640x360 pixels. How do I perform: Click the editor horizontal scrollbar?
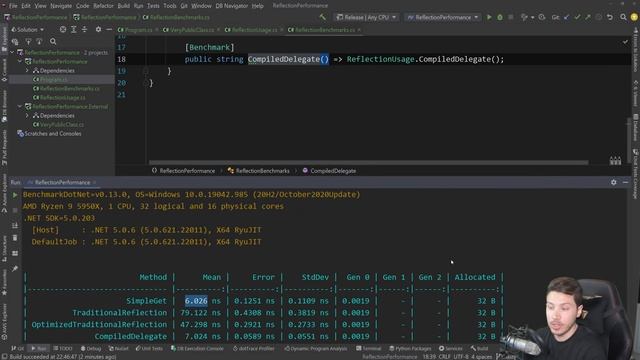369,162
